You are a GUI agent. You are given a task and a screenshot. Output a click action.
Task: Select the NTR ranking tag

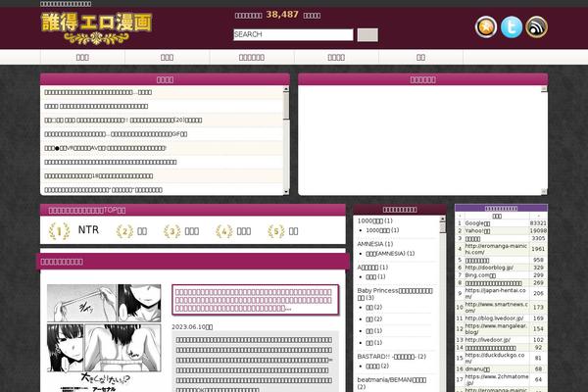click(88, 229)
